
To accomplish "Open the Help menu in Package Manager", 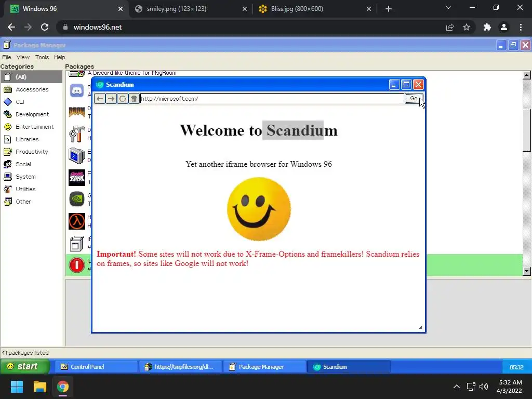I will tap(59, 57).
